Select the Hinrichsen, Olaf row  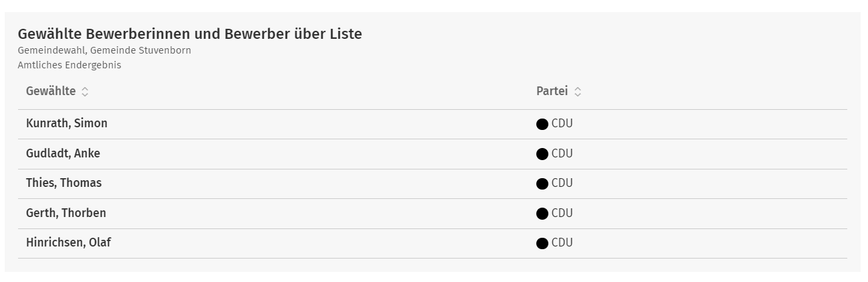[433, 243]
